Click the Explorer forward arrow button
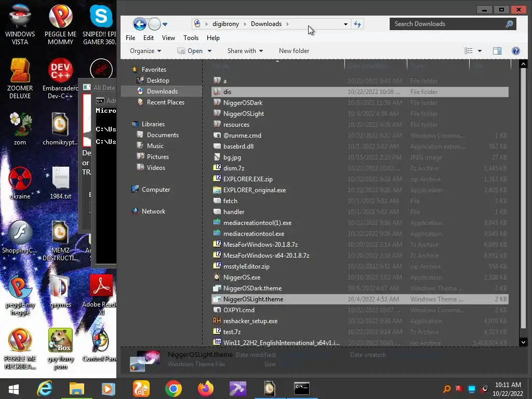The image size is (532, 399). 154,24
